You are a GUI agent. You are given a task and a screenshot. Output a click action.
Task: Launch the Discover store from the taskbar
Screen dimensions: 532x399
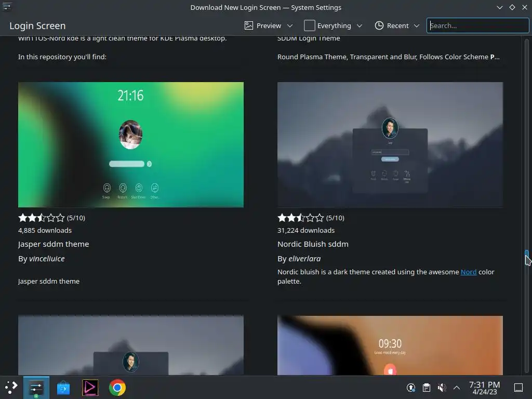click(x=63, y=388)
